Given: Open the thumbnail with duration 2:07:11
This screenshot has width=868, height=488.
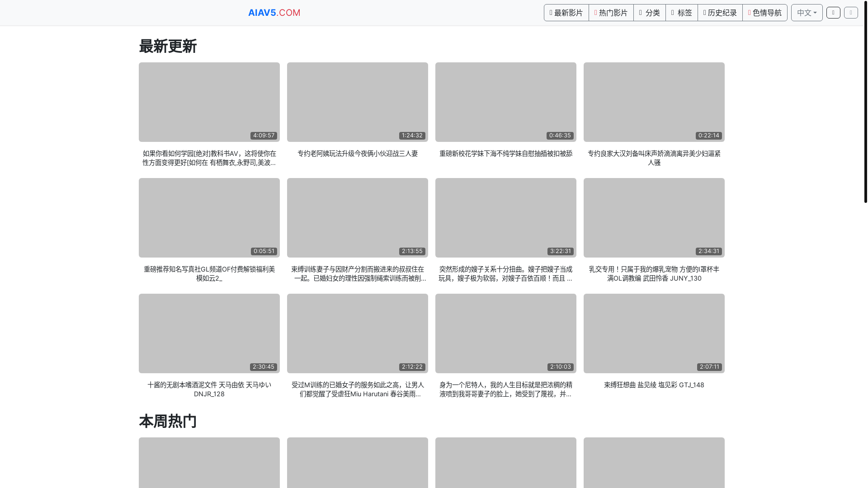Looking at the screenshot, I should [654, 333].
